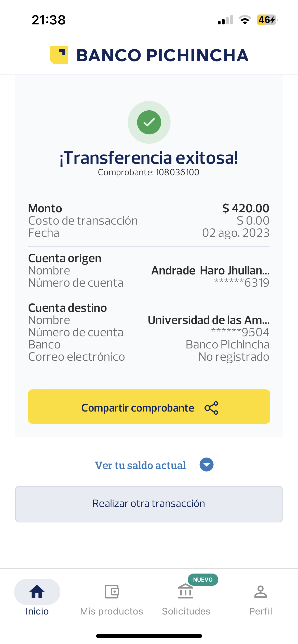Tap the green success checkmark icon

(149, 122)
